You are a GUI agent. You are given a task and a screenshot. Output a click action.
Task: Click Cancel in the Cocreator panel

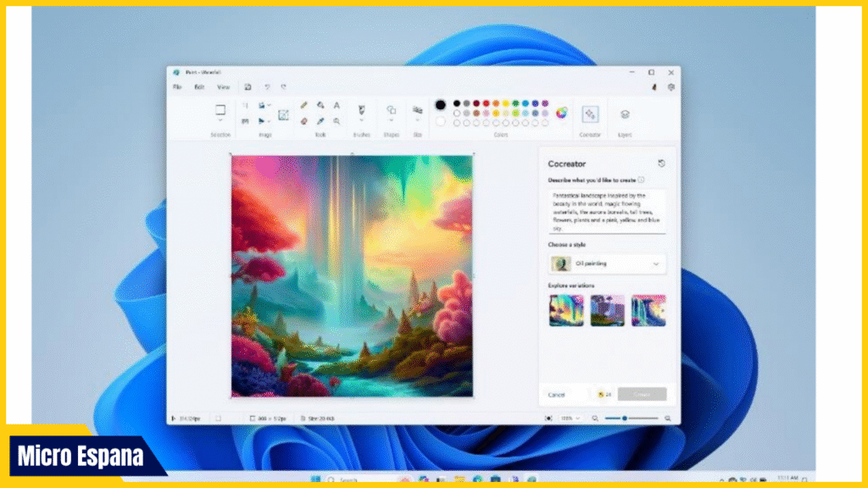point(557,395)
